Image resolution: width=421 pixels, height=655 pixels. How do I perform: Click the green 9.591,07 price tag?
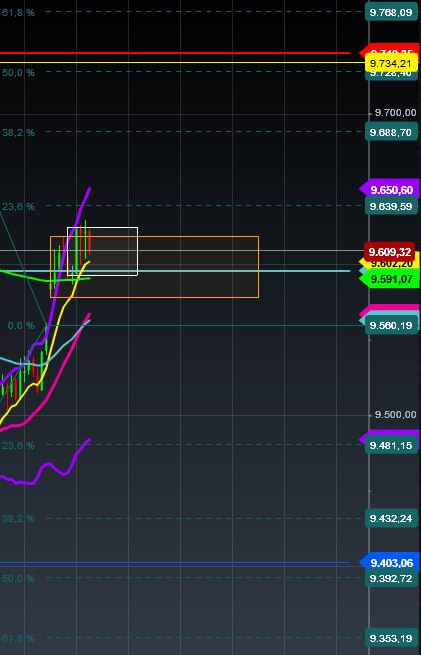pyautogui.click(x=390, y=279)
